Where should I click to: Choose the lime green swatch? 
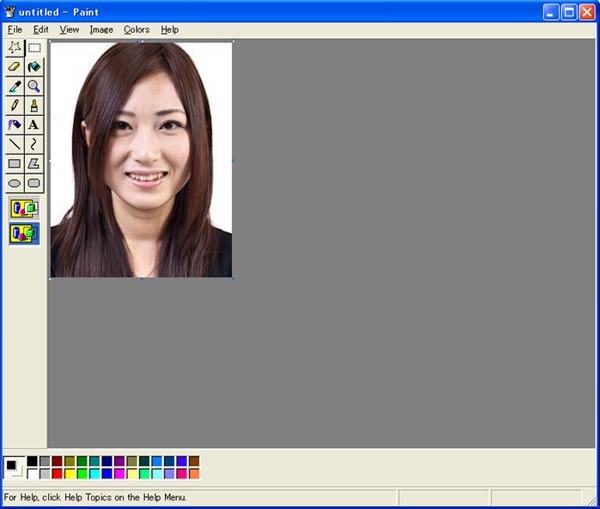pos(82,474)
